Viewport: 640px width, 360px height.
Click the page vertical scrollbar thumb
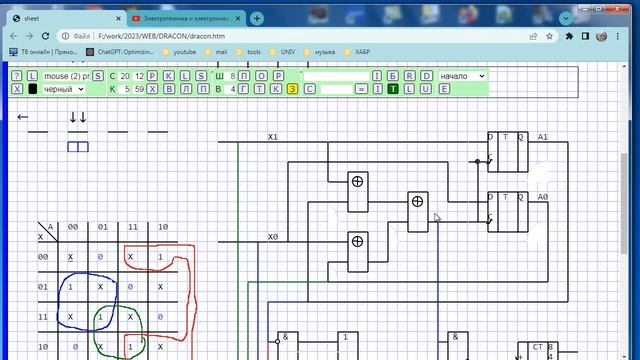click(624, 203)
